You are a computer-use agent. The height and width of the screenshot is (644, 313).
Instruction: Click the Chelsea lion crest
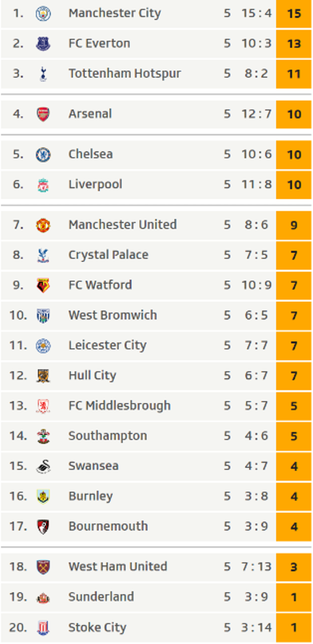point(43,155)
